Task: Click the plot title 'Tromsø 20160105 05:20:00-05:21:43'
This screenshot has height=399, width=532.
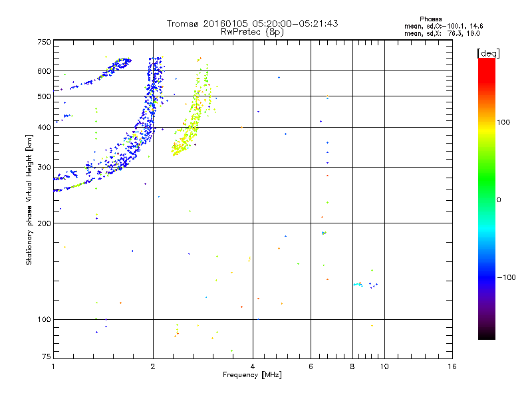Action: (252, 23)
